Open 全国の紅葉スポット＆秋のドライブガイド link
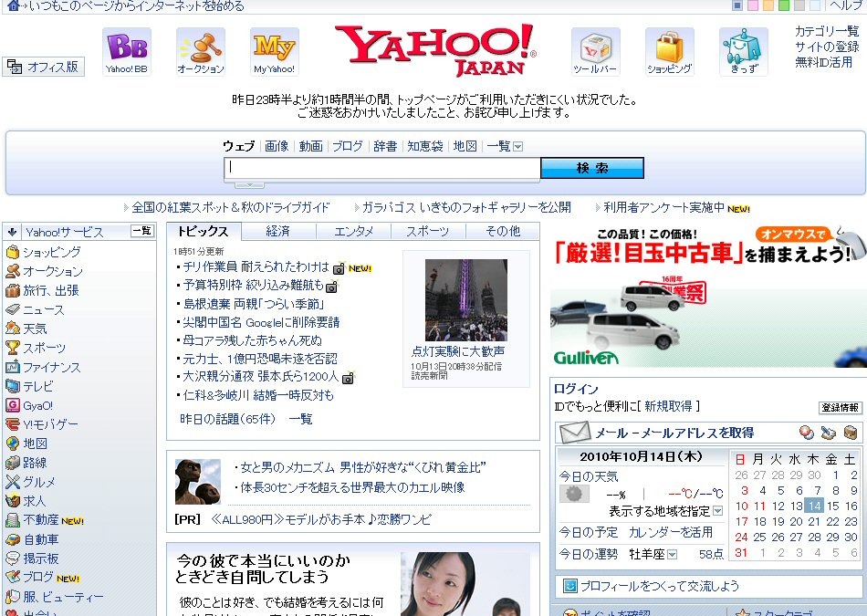 click(231, 207)
